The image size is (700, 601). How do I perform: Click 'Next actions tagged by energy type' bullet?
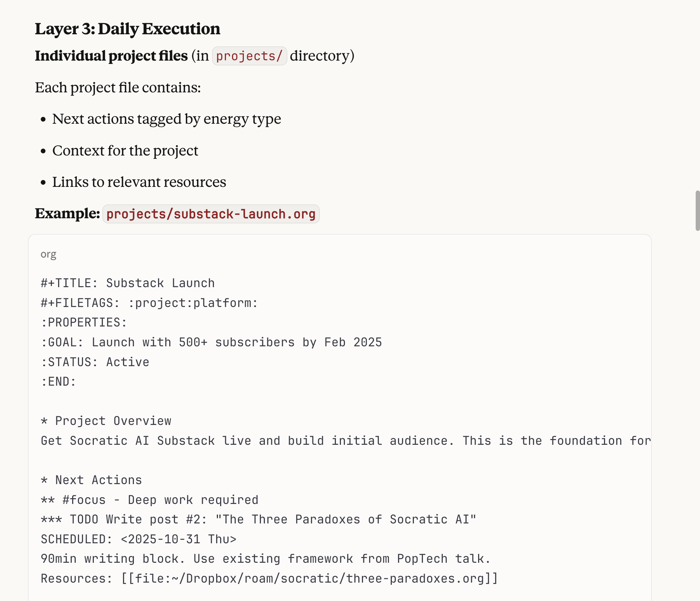coord(166,119)
